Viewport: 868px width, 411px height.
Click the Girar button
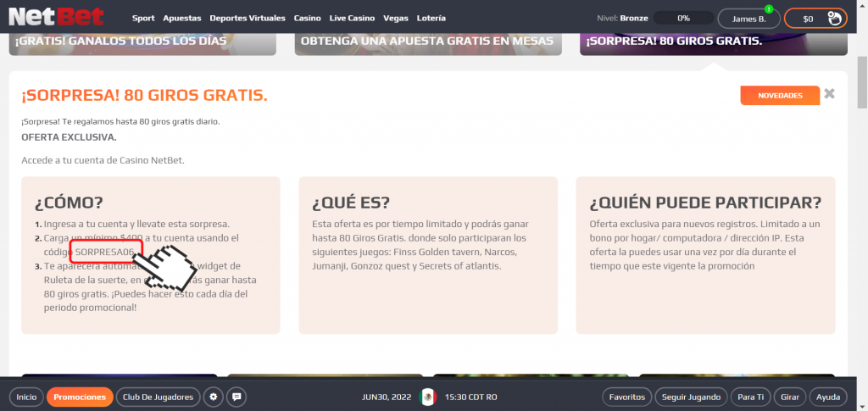coord(789,397)
